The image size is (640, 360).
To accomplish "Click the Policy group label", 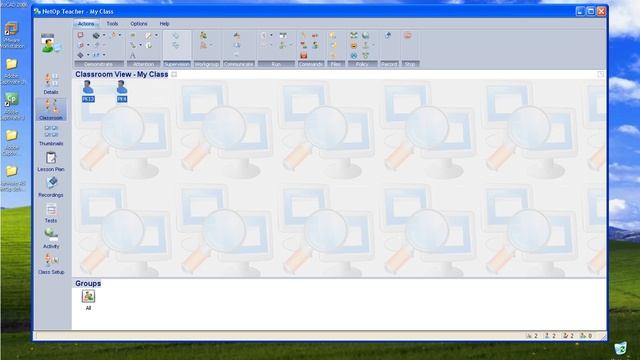I will tap(362, 64).
